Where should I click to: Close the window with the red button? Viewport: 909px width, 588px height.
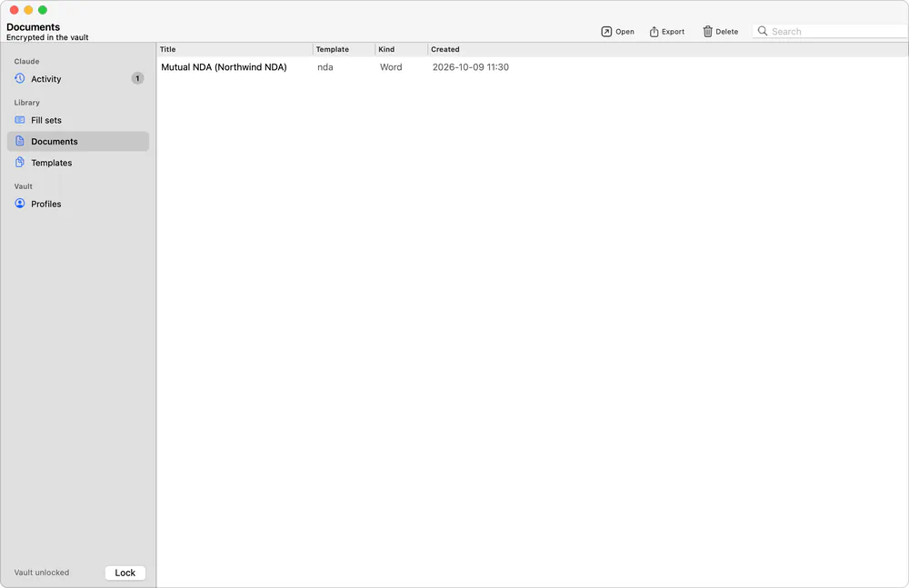[x=14, y=10]
